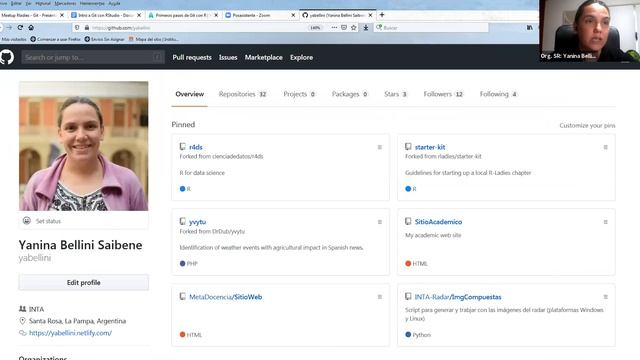Click the Zoom video thumbnail of the presenter
This screenshot has height=360, width=640.
(589, 31)
